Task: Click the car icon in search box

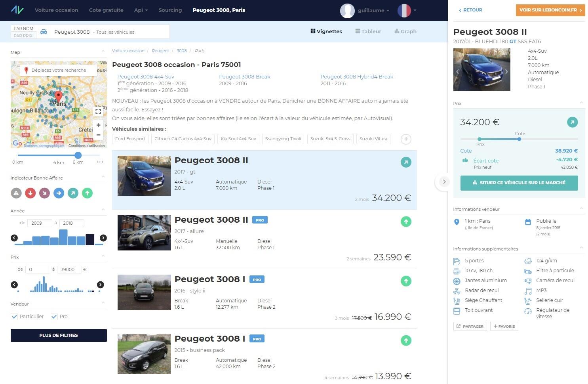Action: coord(44,32)
